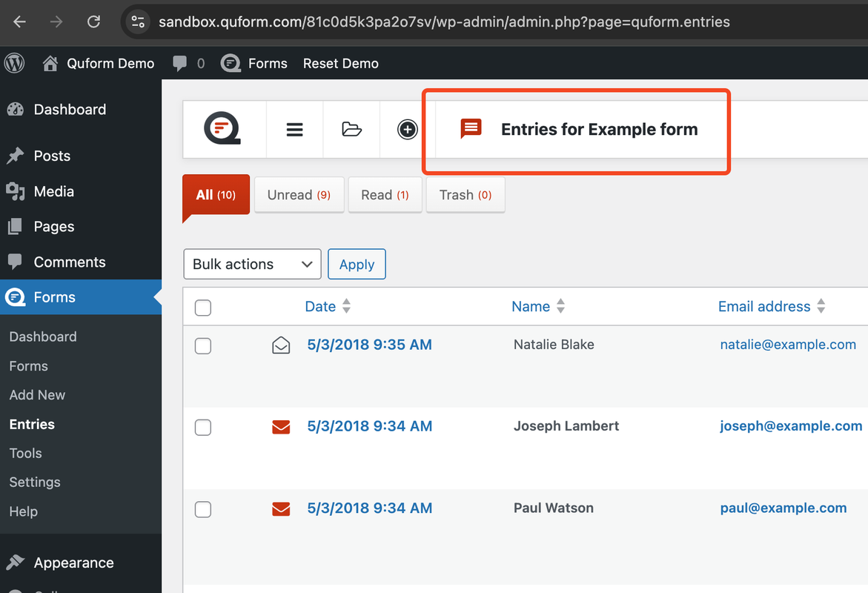The width and height of the screenshot is (868, 593).
Task: Click the Pages icon in sidebar
Action: [16, 227]
